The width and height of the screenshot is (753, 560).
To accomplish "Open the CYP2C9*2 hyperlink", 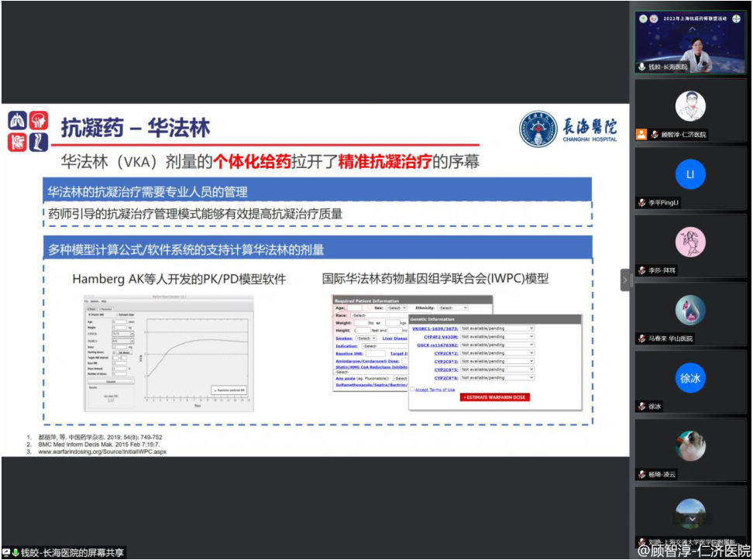I will click(445, 352).
